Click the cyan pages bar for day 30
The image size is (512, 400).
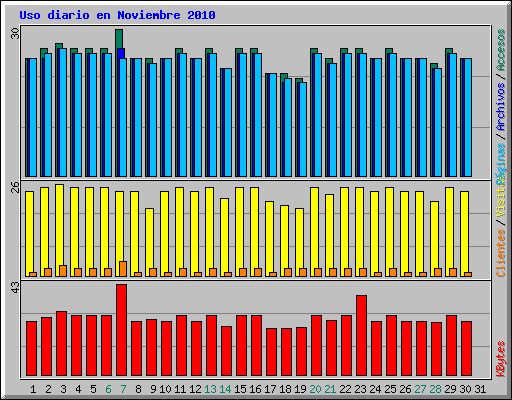click(x=467, y=117)
